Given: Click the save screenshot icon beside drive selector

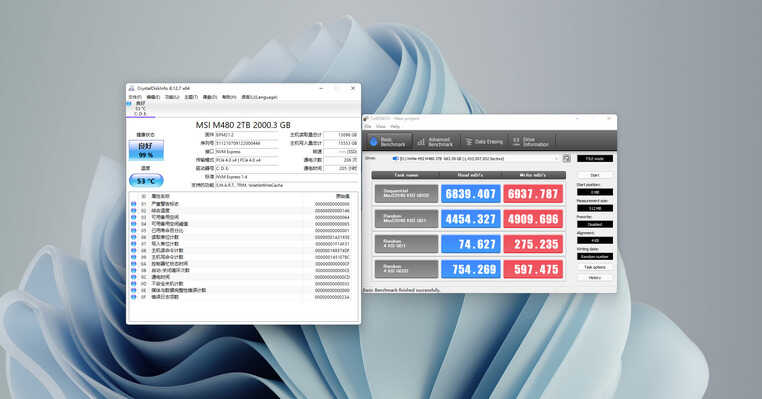Looking at the screenshot, I should pos(566,158).
